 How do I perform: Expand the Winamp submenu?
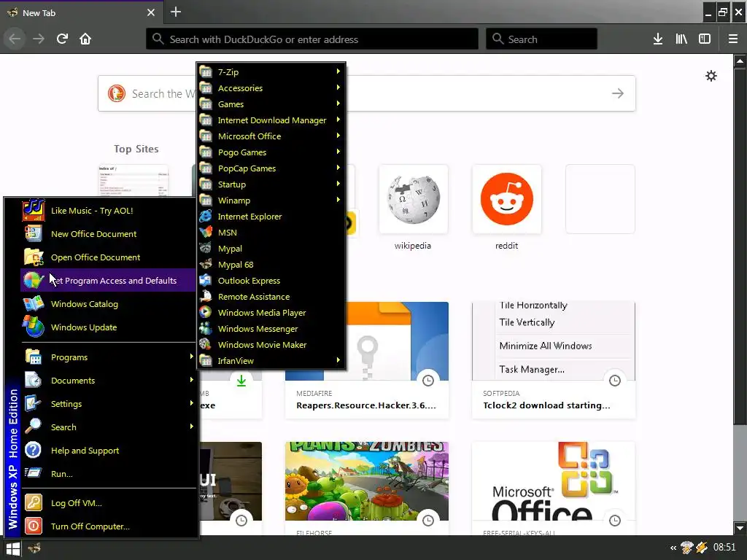click(x=271, y=201)
